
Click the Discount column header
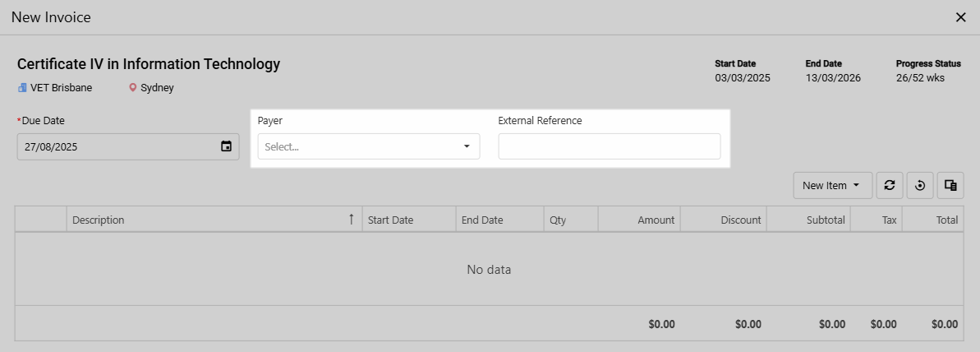[740, 220]
